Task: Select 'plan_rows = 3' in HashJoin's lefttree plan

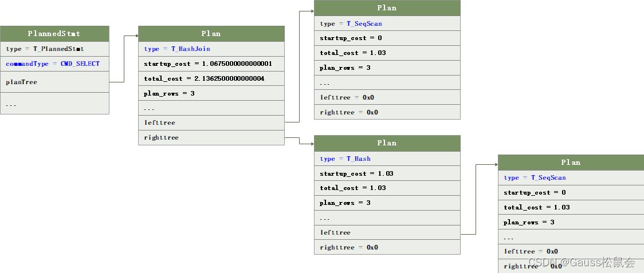Action: click(387, 68)
